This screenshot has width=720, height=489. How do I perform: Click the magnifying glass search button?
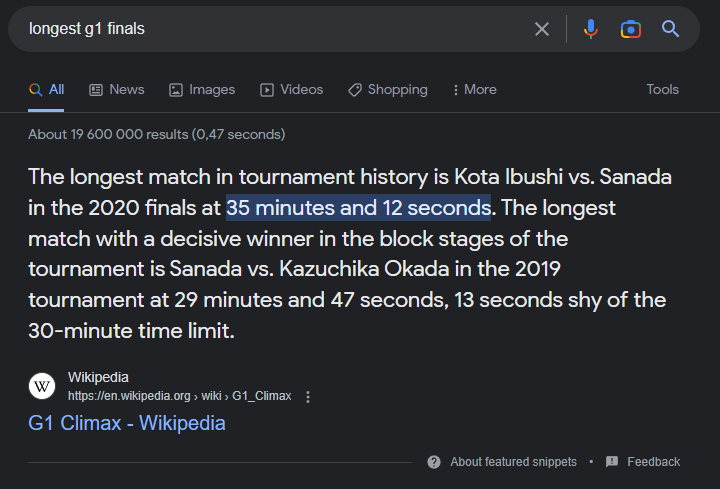671,29
